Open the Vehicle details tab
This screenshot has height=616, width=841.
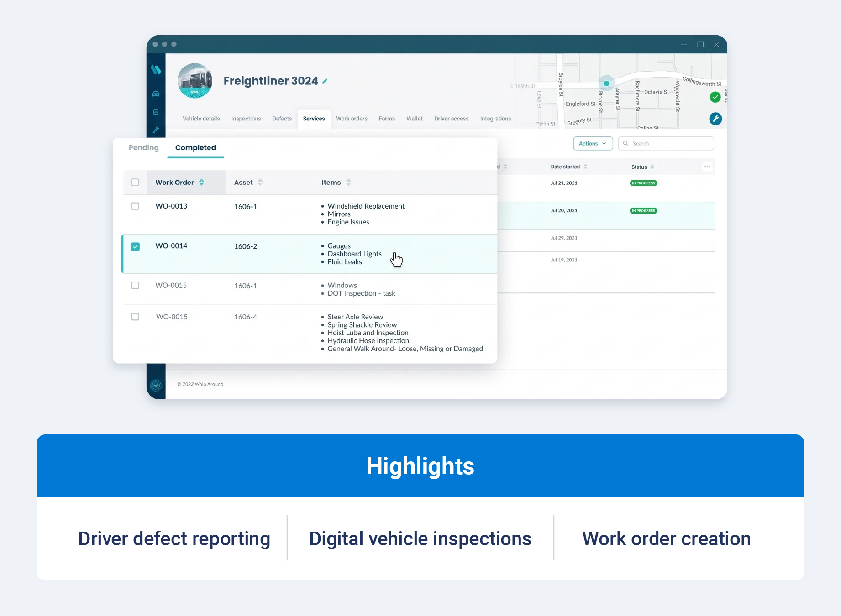[201, 119]
